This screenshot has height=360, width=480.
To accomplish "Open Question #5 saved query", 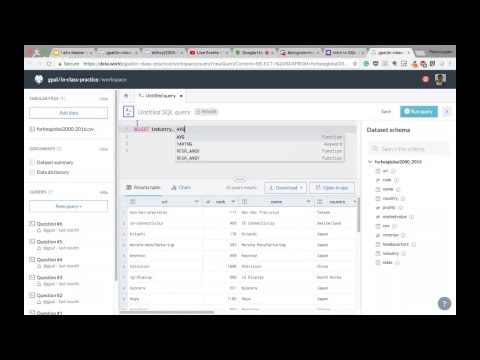I will pos(49,242).
